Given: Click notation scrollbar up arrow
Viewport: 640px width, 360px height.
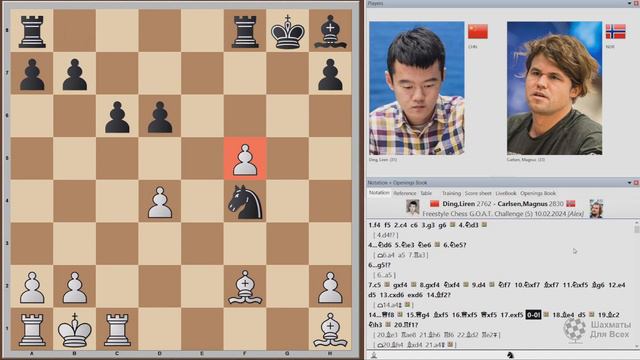Looking at the screenshot, I should pyautogui.click(x=636, y=223).
